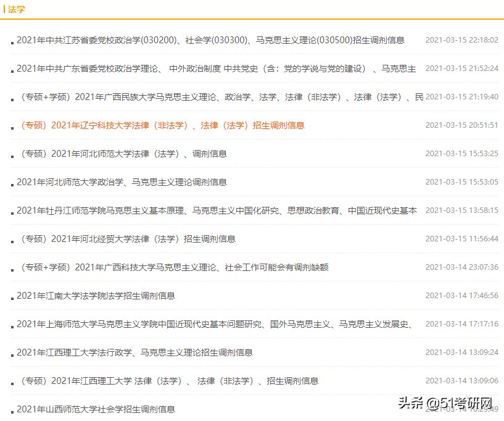Open the 河北师范大学法律（法学）调剂信息
This screenshot has width=504, height=421.
(124, 154)
